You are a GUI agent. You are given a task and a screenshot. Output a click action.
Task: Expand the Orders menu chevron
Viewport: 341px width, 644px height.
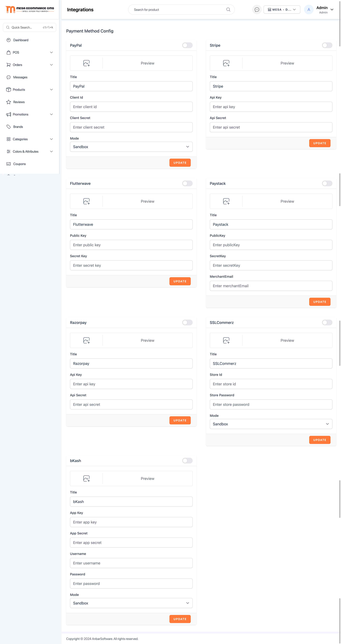coord(52,65)
